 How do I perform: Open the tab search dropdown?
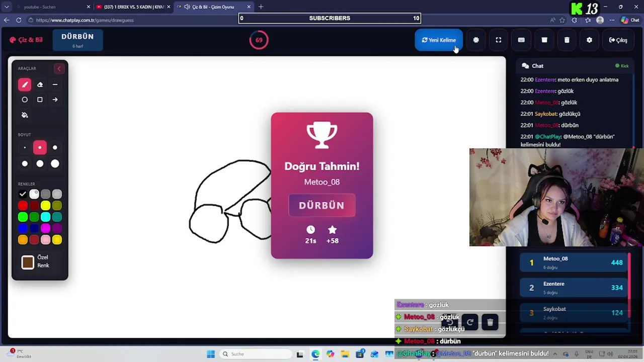point(6,7)
